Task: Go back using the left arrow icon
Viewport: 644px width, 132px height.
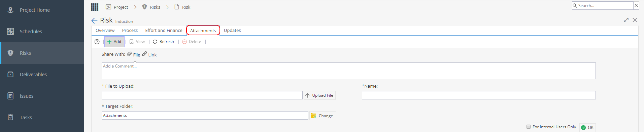Action: pyautogui.click(x=94, y=21)
